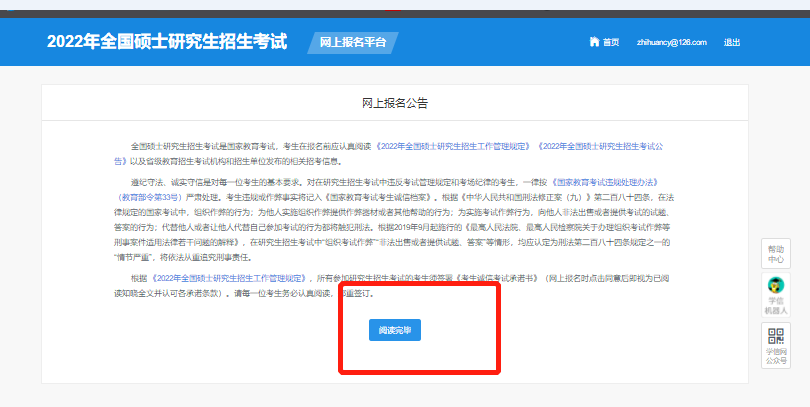
Task: Click the 网上报名平台 badge in header
Action: click(353, 42)
